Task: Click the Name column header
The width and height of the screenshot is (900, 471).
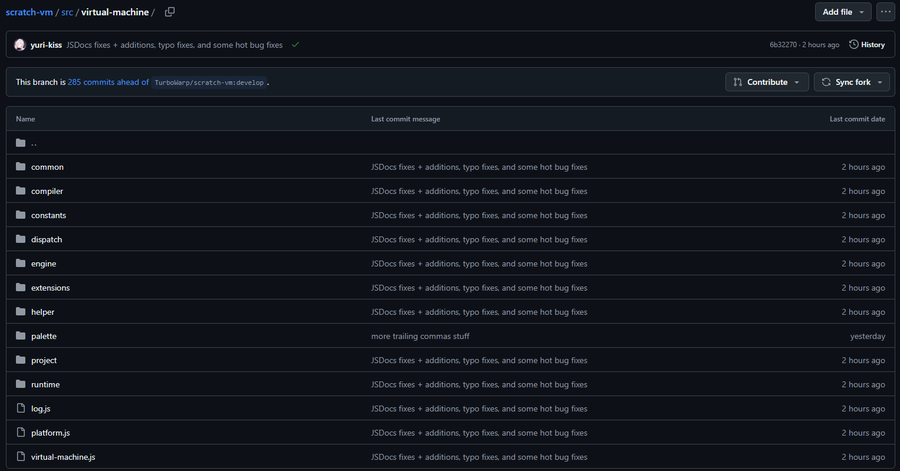Action: click(x=25, y=119)
